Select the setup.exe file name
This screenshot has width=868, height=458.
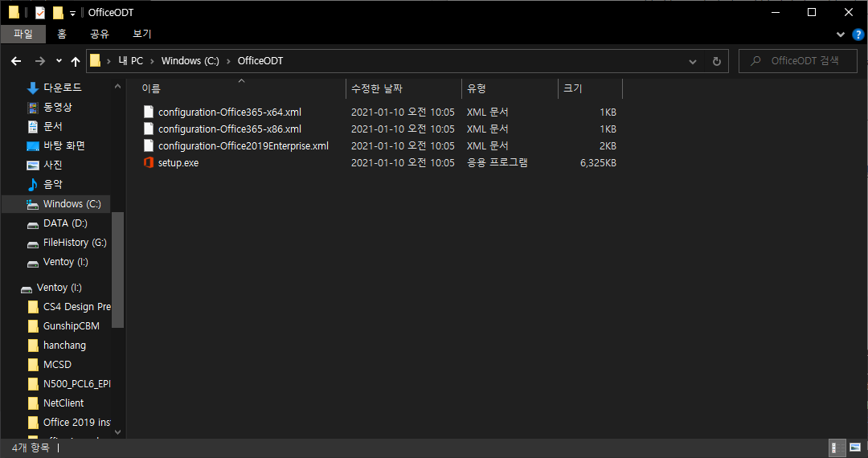click(x=178, y=163)
